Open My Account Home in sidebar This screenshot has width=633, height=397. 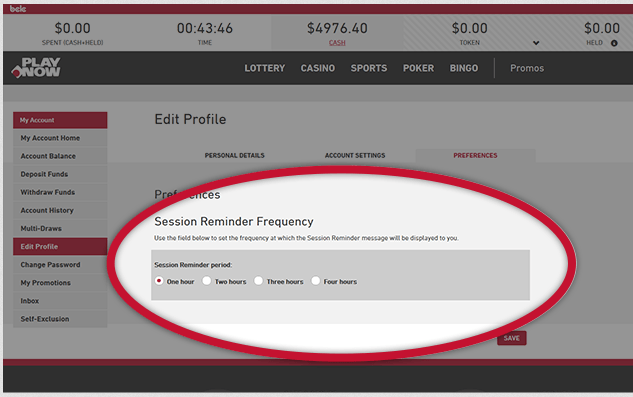pyautogui.click(x=60, y=138)
